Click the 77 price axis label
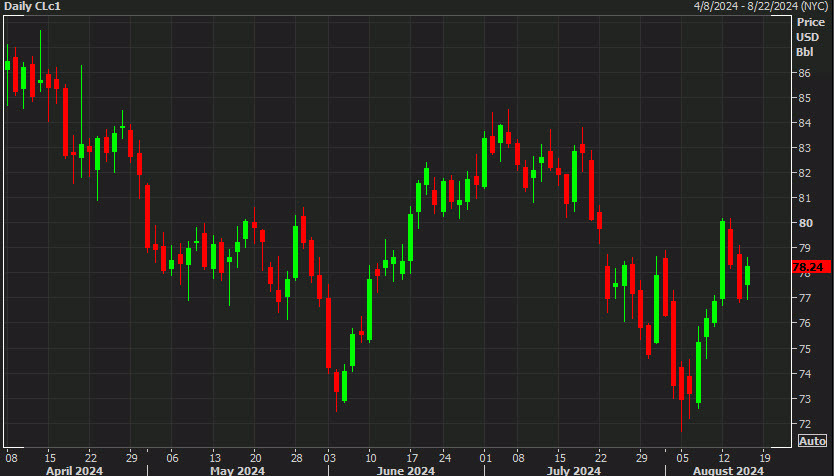 coord(805,298)
